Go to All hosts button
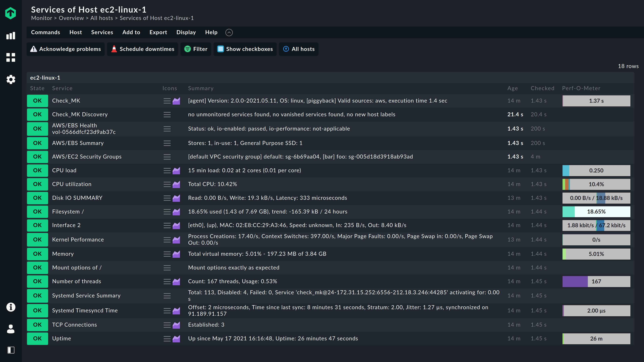The width and height of the screenshot is (644, 362). [299, 49]
